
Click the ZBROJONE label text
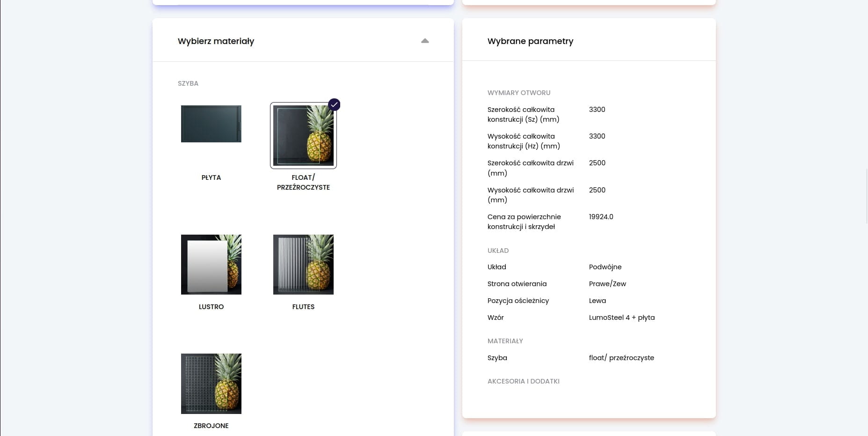[x=211, y=426]
